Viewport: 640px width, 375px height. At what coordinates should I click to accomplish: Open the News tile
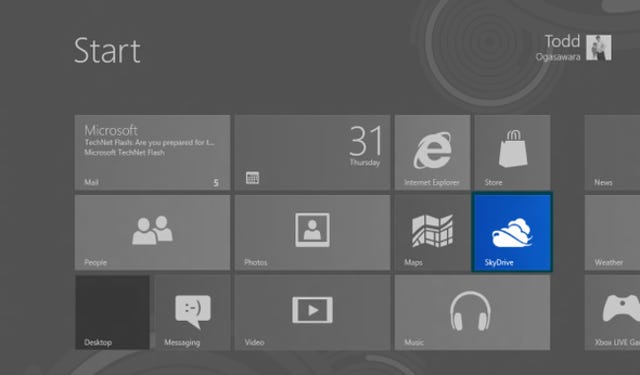612,153
